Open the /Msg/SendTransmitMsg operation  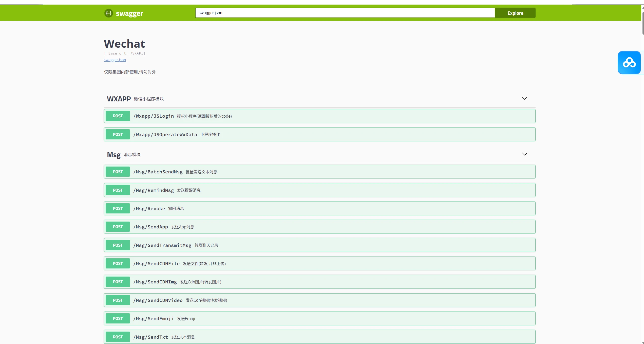[x=162, y=245]
